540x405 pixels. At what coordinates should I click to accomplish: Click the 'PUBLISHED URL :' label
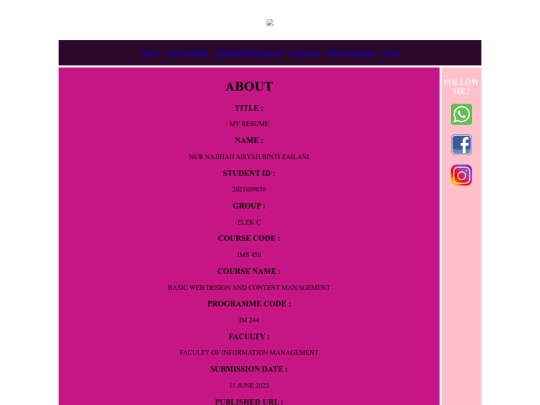[249, 402]
